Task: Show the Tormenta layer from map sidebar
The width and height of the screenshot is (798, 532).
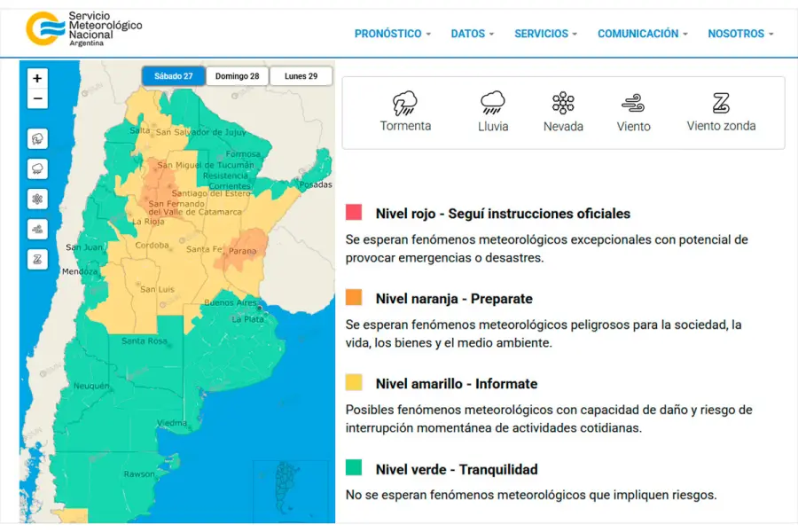Action: (x=37, y=139)
